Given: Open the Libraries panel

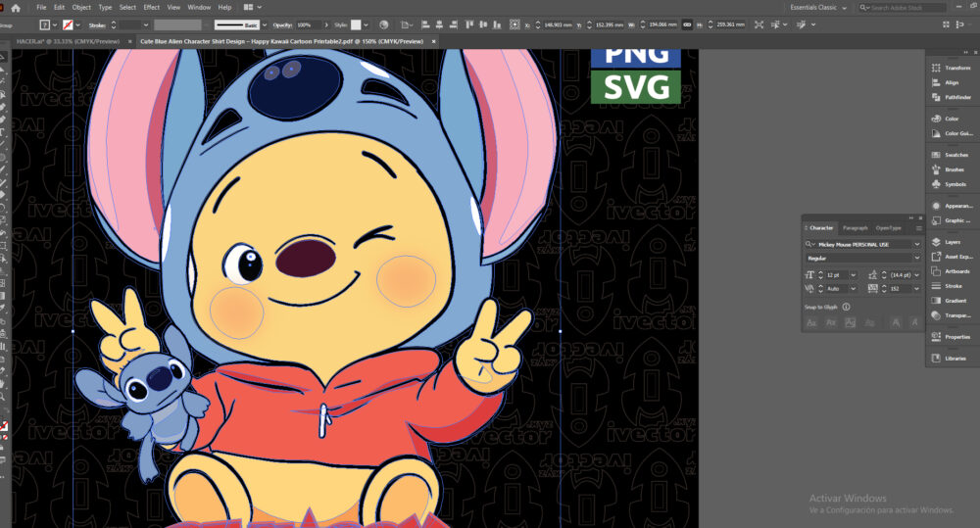Looking at the screenshot, I should 949,358.
